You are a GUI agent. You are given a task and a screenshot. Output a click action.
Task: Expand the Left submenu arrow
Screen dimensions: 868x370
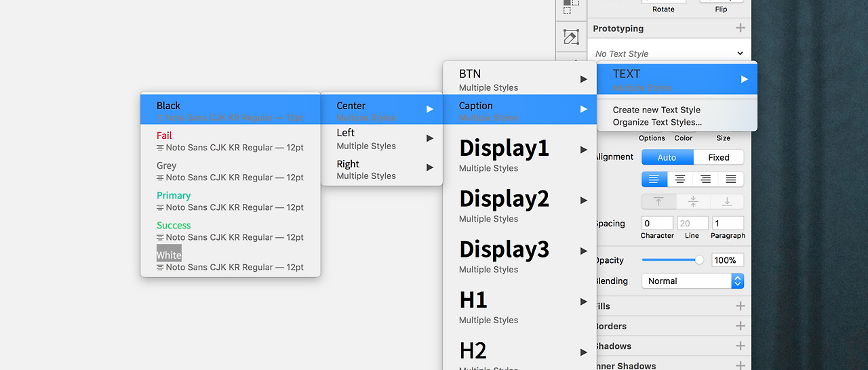click(429, 138)
